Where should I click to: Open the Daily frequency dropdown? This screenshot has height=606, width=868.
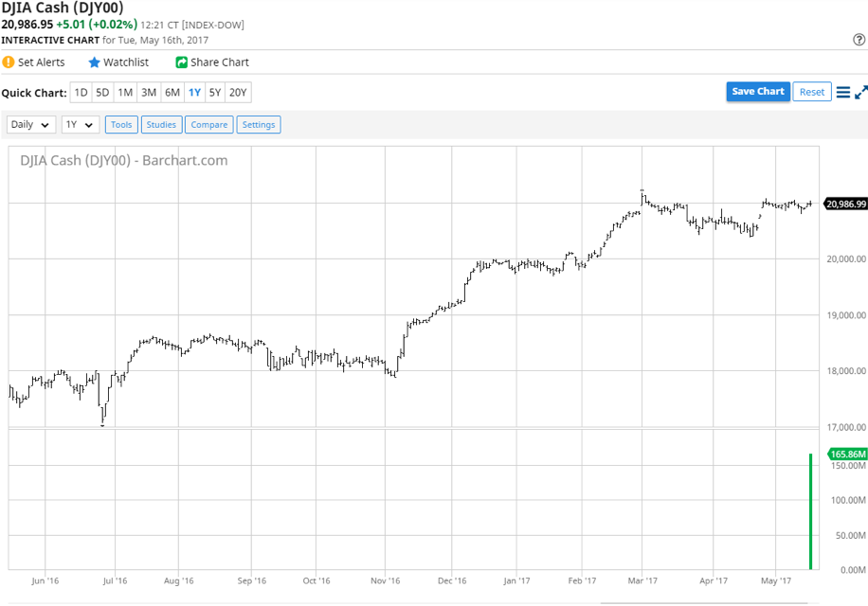click(x=31, y=124)
